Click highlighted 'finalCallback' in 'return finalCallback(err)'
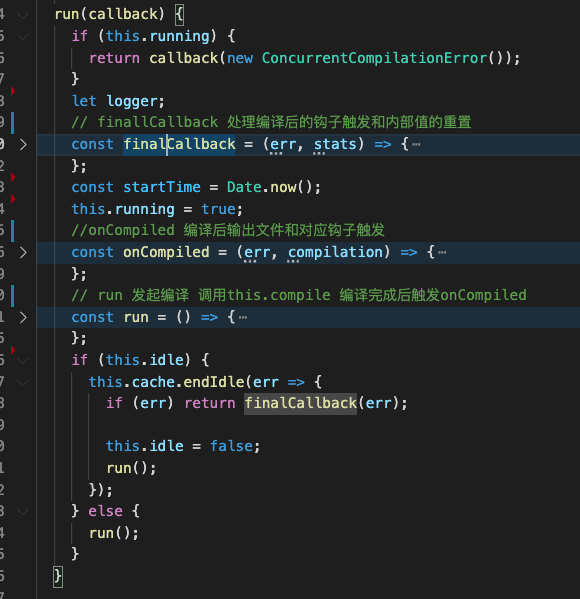This screenshot has width=580, height=599. point(300,403)
